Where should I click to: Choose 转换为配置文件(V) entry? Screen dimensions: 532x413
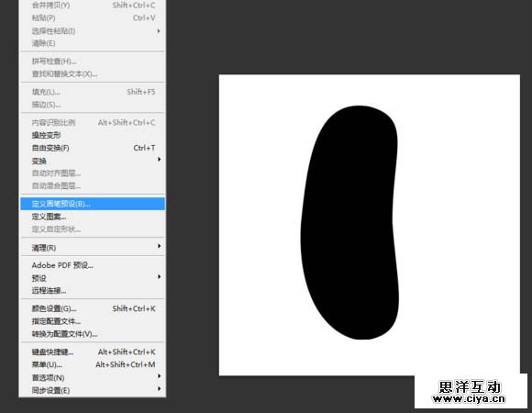point(93,334)
